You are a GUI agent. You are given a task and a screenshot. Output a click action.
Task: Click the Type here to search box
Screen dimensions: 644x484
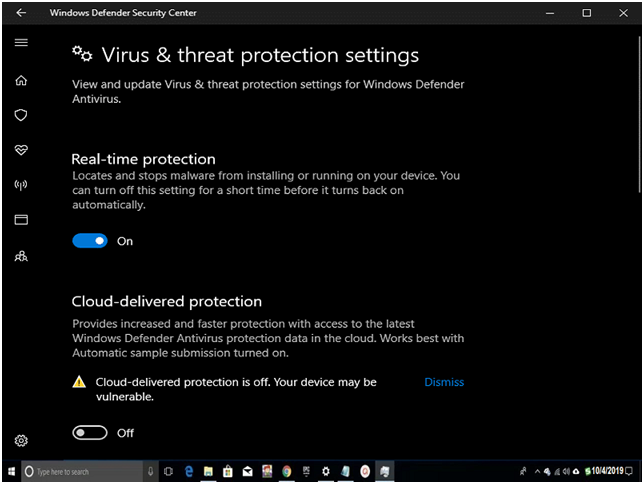83,471
